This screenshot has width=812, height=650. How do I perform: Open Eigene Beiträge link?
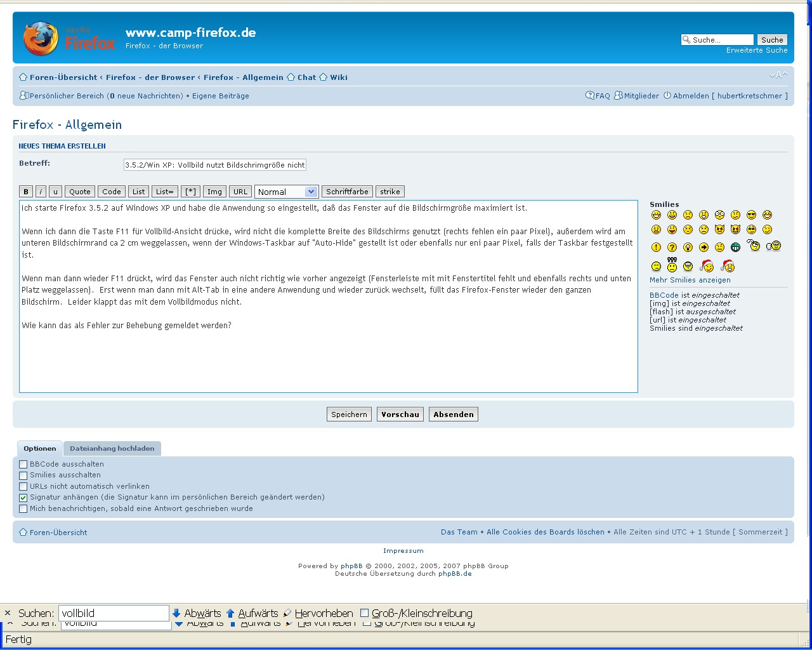click(x=221, y=96)
